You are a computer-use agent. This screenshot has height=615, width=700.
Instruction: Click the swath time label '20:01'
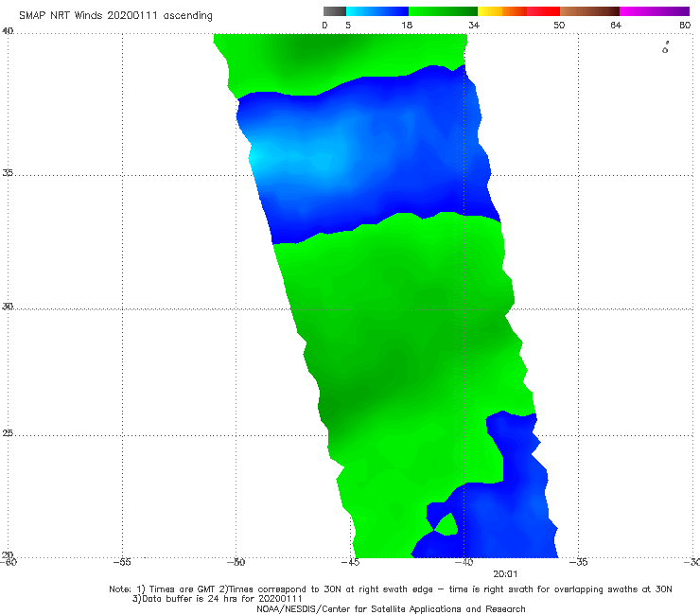point(505,574)
